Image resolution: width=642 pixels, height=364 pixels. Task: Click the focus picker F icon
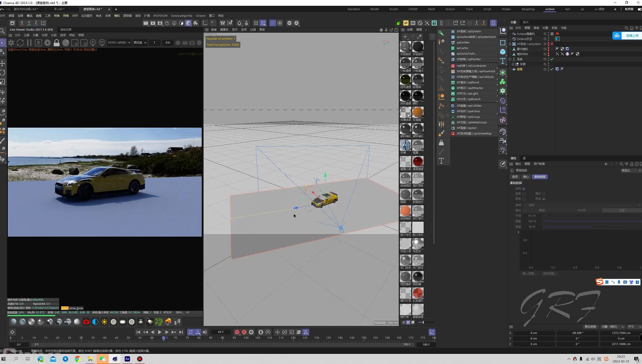pos(93,43)
